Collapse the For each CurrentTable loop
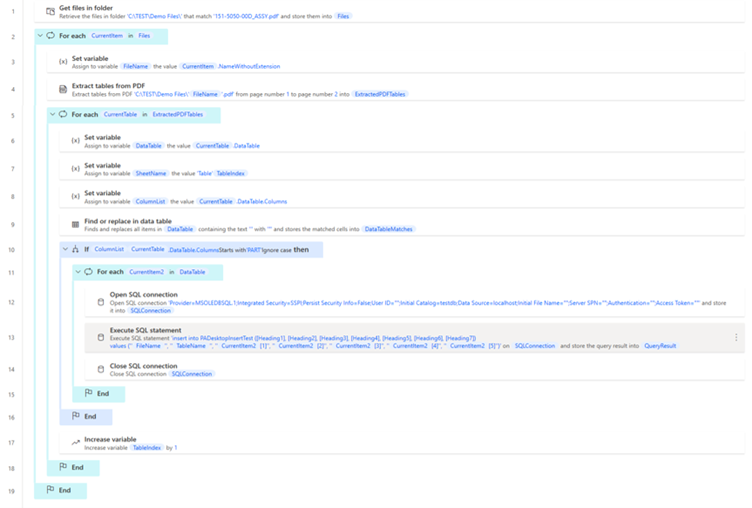Viewport: 752px width, 508px height. point(51,114)
